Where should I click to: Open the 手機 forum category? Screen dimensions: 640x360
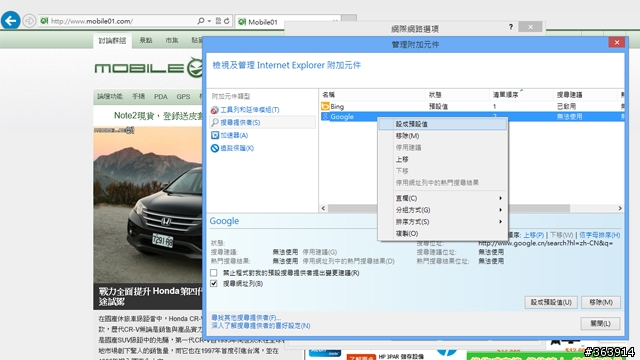[x=138, y=96]
